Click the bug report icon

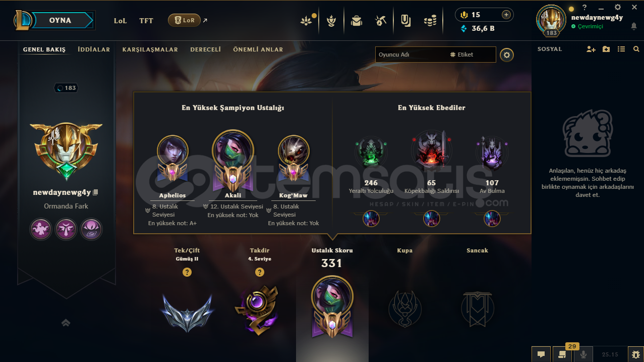pos(635,354)
